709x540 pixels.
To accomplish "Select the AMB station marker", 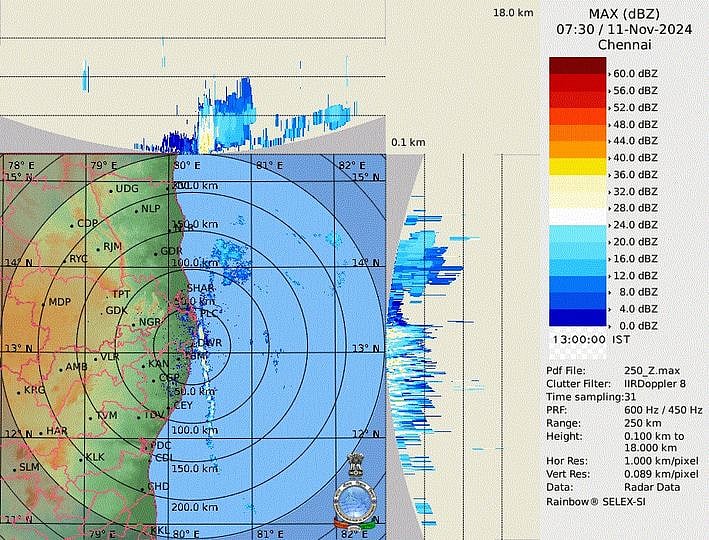I will coord(60,368).
